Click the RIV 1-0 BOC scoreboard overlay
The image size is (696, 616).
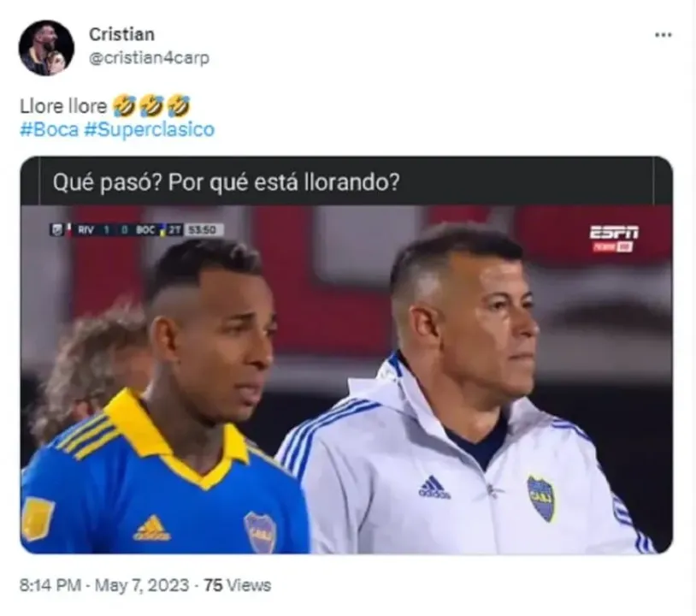click(x=137, y=229)
